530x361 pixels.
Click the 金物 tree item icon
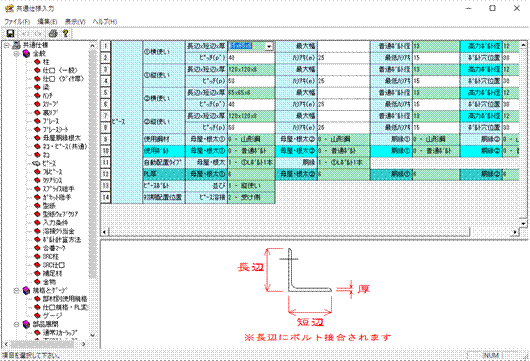click(37, 282)
